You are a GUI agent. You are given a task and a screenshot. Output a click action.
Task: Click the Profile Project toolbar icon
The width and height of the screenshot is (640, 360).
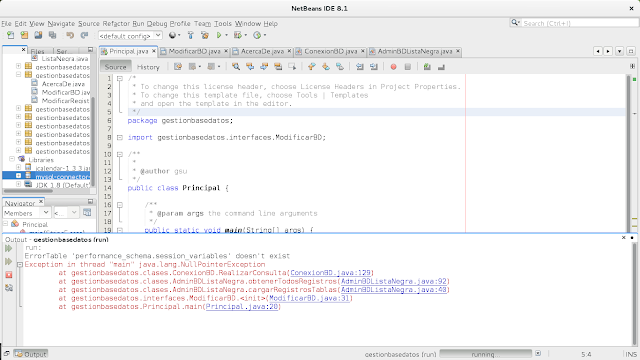pyautogui.click(x=257, y=35)
